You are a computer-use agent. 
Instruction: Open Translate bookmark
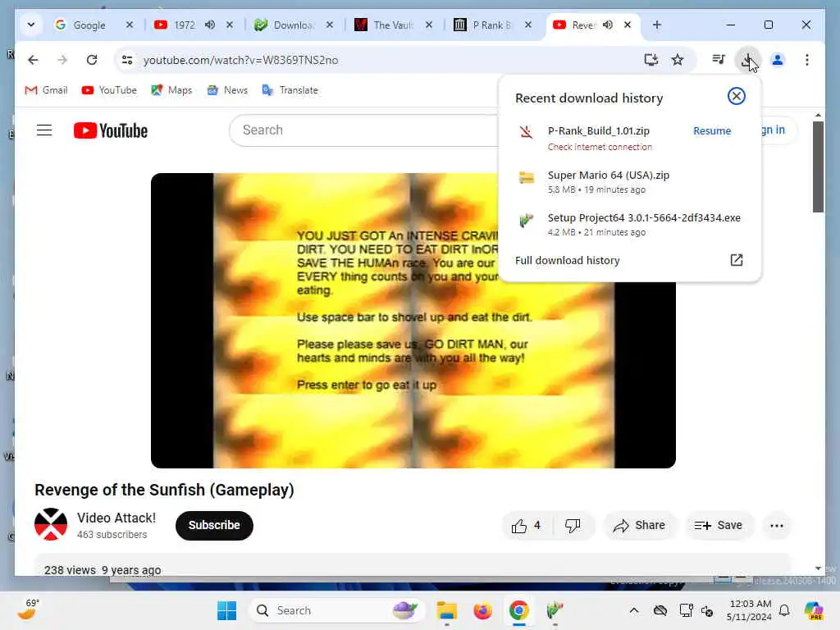[x=290, y=90]
